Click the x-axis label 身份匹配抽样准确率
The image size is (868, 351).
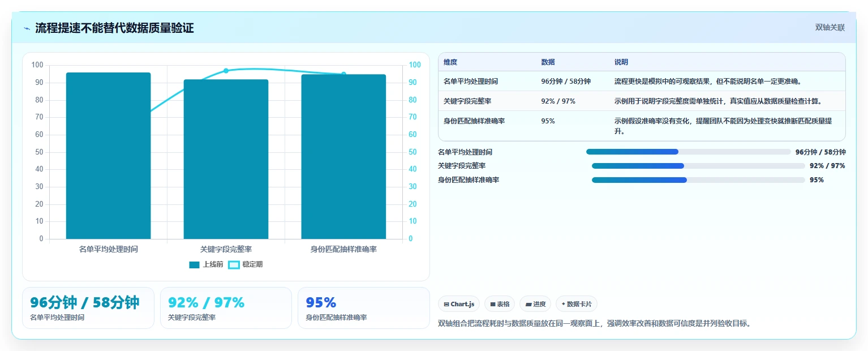[x=343, y=249]
